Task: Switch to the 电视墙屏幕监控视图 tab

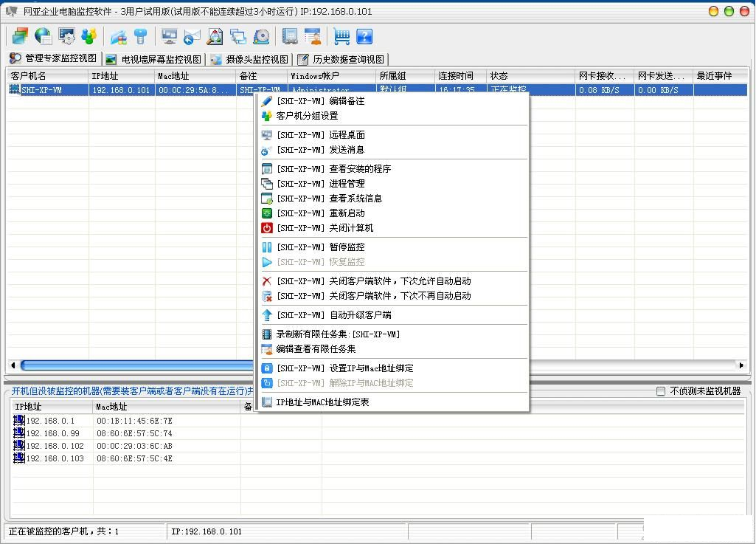Action: (x=153, y=59)
